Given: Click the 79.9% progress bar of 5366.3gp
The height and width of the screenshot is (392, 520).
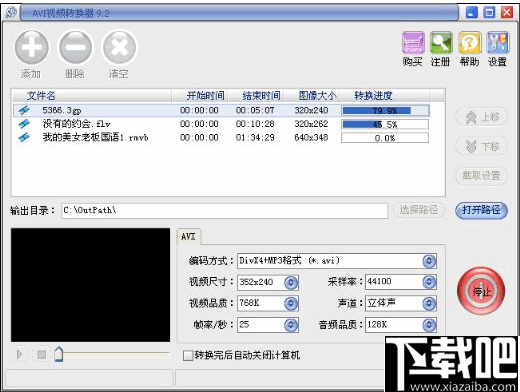Looking at the screenshot, I should click(385, 111).
